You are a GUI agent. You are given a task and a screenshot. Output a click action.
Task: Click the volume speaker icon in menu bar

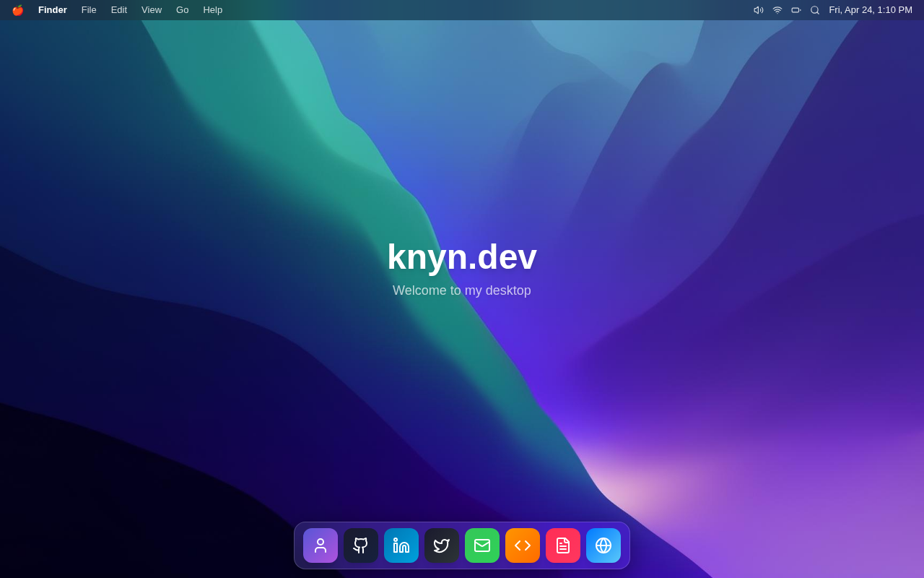(759, 10)
